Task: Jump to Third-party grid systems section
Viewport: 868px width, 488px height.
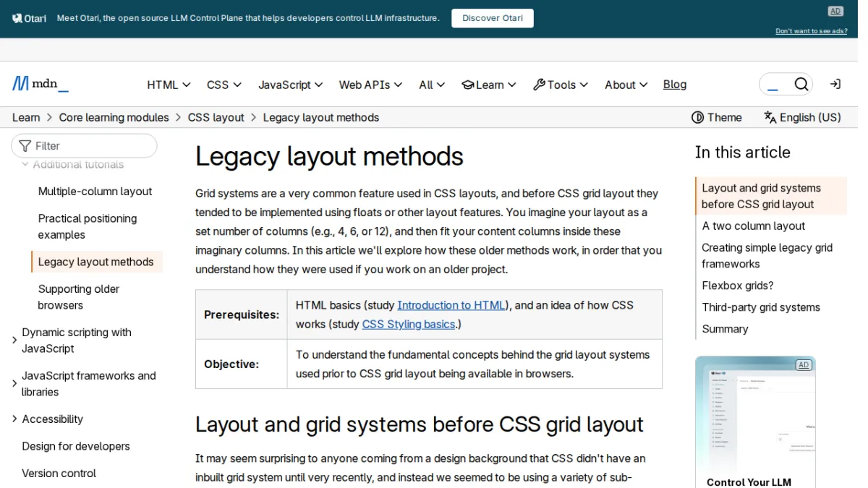Action: 761,307
